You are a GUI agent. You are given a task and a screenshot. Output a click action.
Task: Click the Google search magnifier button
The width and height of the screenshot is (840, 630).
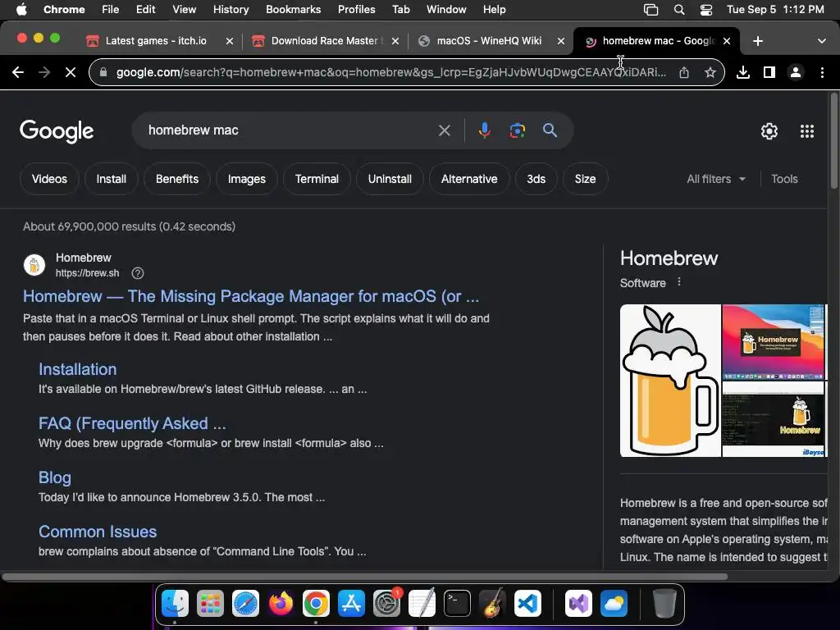click(x=550, y=130)
